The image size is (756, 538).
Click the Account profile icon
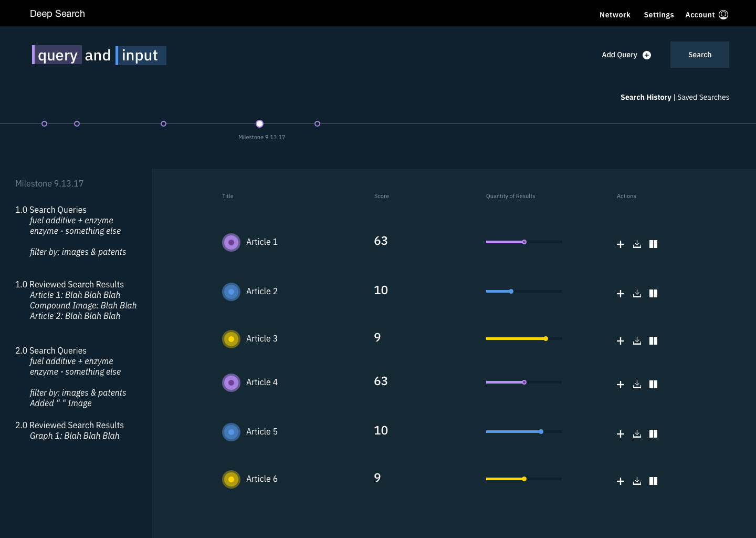click(723, 15)
